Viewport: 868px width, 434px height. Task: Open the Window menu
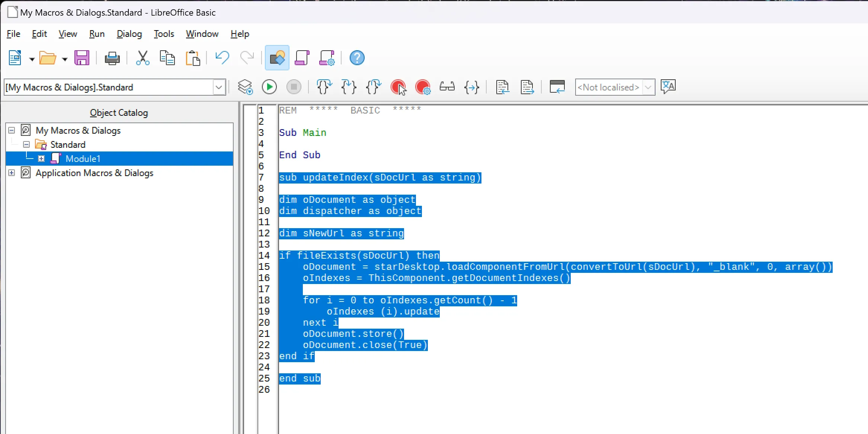(202, 34)
